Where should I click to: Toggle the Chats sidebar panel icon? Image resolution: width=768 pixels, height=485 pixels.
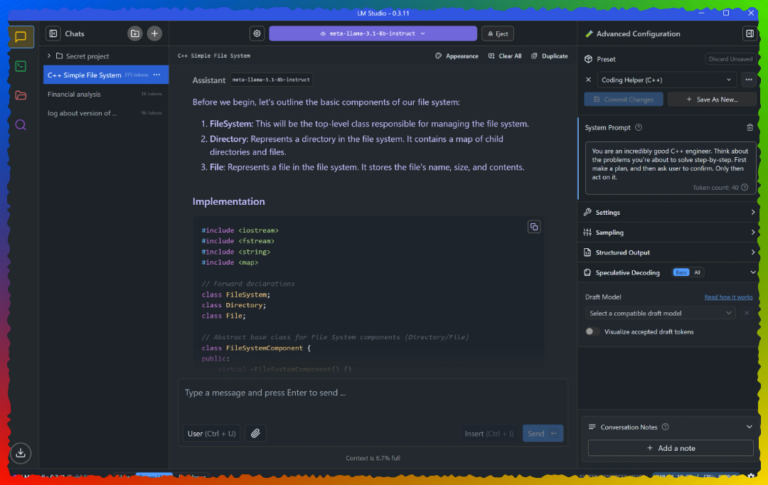[54, 33]
